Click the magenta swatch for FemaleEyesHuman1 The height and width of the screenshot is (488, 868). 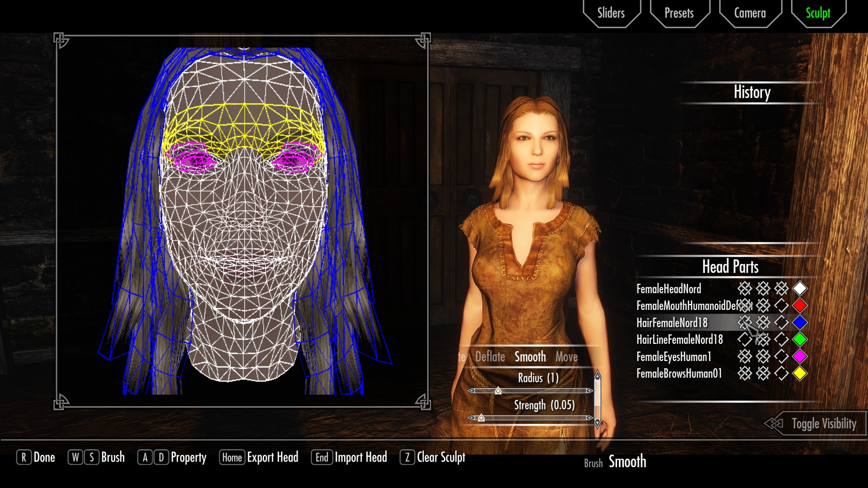tap(800, 357)
